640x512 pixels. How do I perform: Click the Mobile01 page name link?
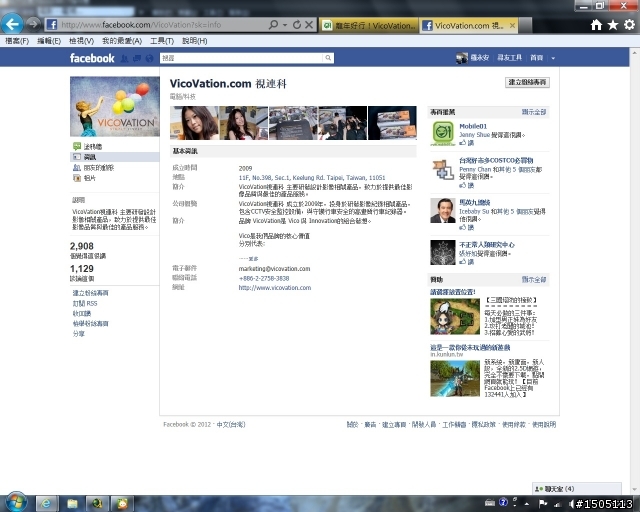[473, 126]
